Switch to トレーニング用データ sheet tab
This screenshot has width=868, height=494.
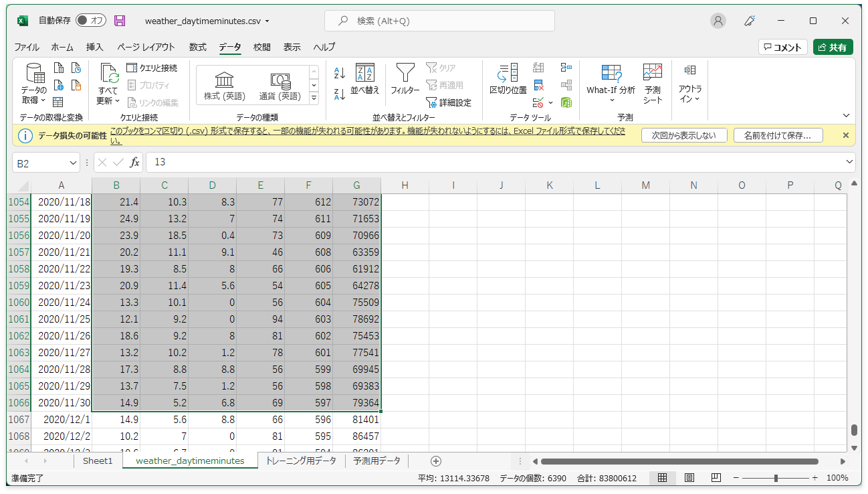(x=301, y=461)
